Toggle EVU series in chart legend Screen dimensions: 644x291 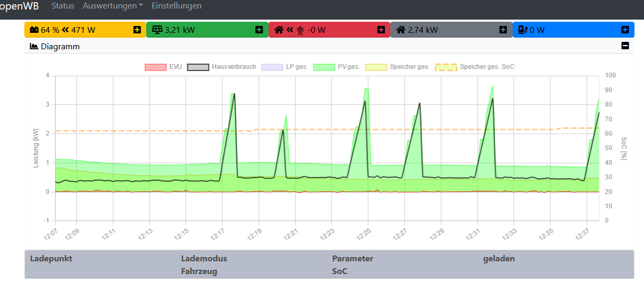pos(163,67)
